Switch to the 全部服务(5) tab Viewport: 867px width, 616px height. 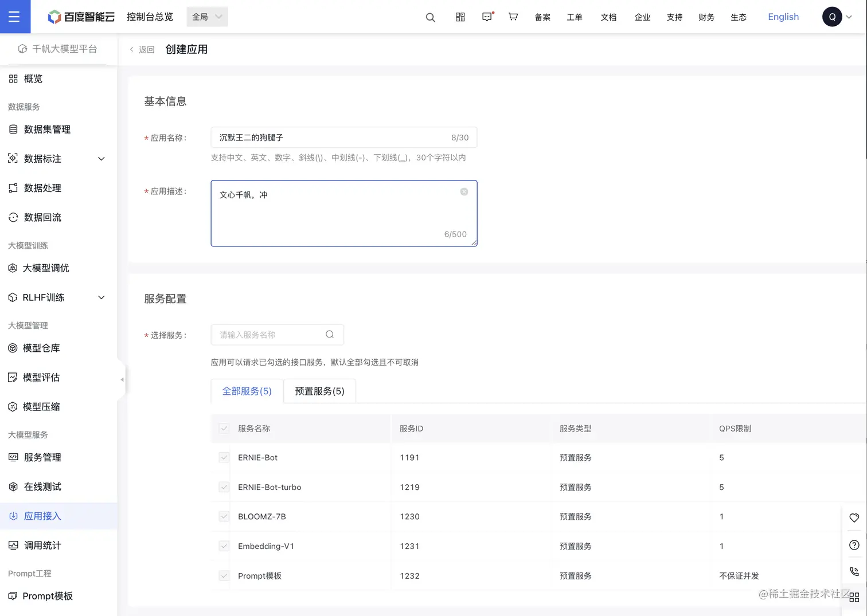pos(247,391)
